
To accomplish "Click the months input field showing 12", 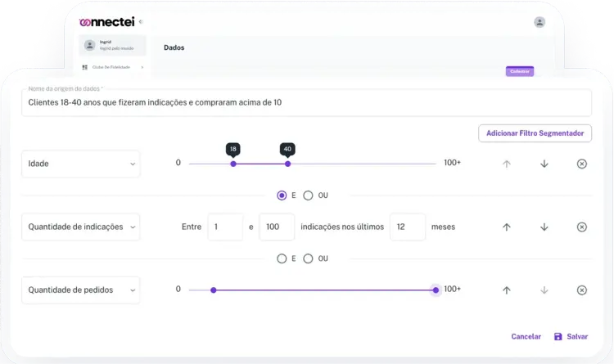I will 407,227.
